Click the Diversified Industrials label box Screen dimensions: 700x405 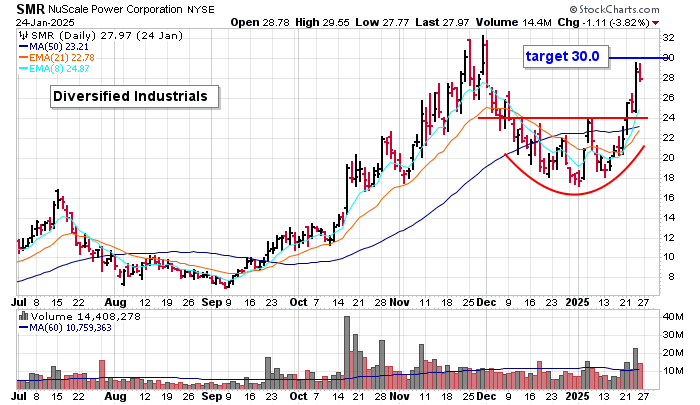(134, 96)
